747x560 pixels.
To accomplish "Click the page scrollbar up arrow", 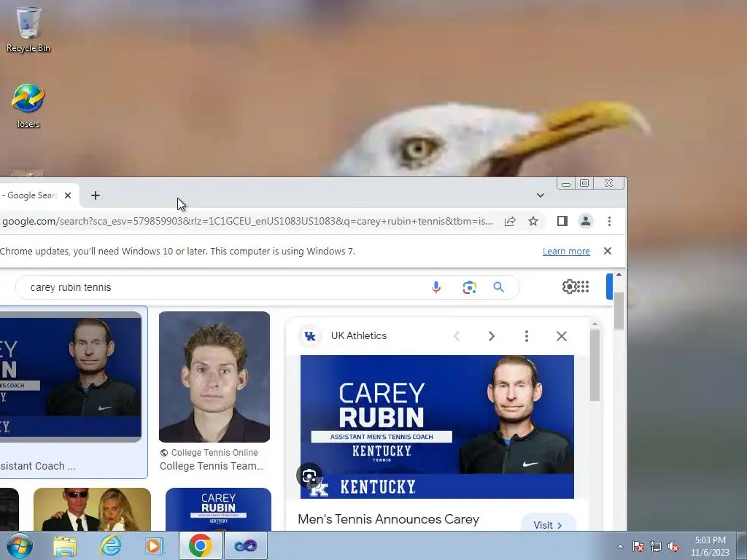I will click(x=619, y=275).
